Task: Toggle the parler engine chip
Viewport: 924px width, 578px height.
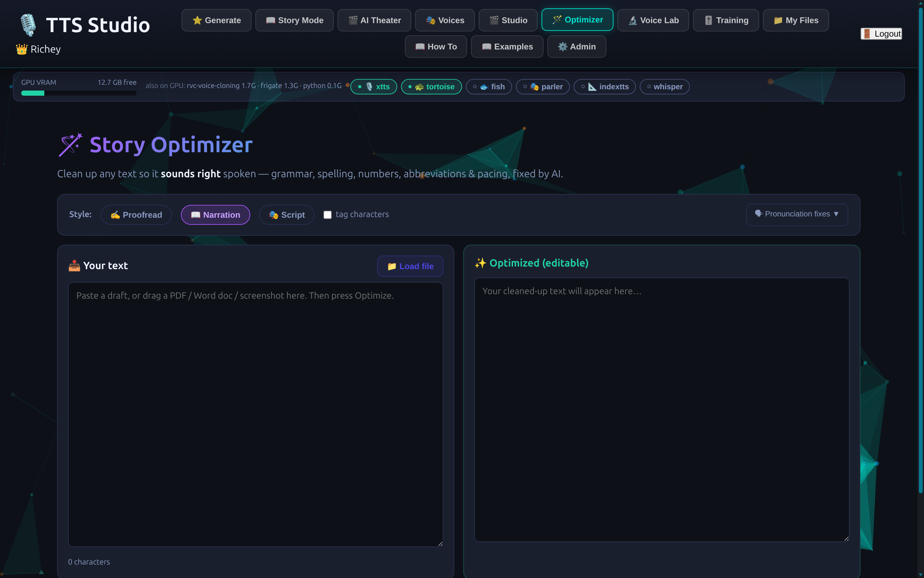Action: coord(543,87)
